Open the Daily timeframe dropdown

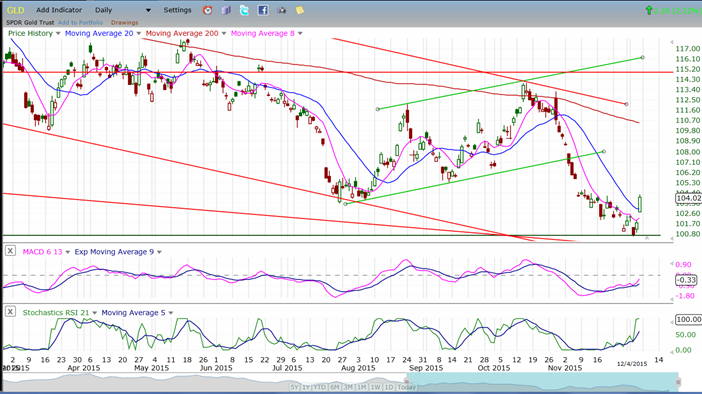123,10
